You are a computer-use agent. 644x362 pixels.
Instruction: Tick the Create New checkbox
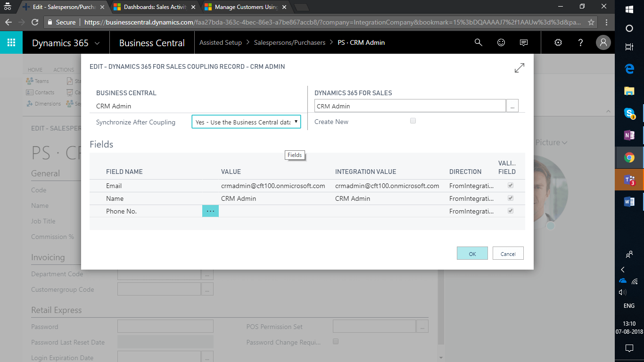[413, 121]
